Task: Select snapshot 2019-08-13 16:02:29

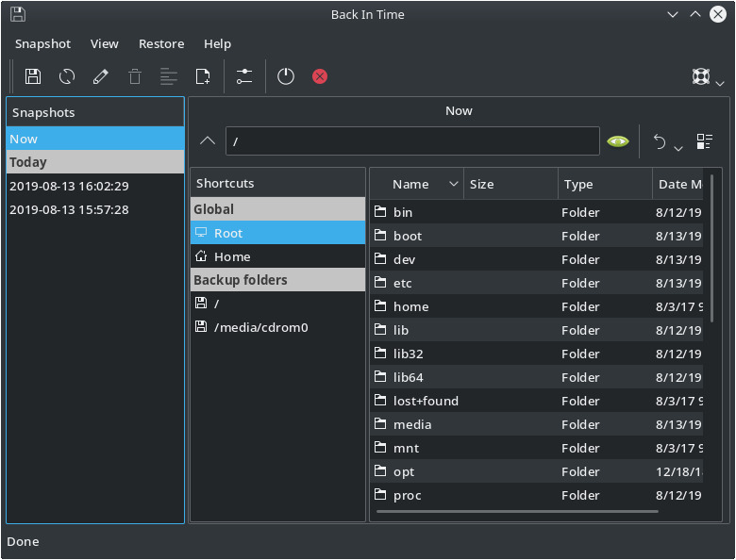Action: [x=95, y=186]
